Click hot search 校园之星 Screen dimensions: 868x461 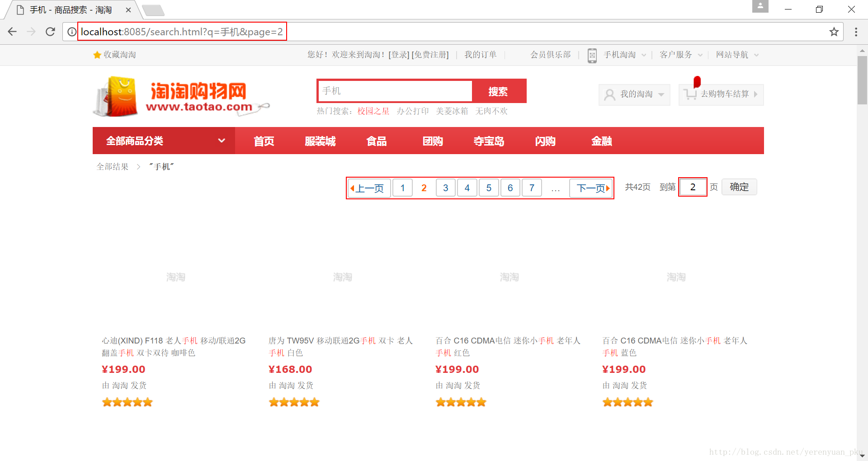[x=373, y=111]
